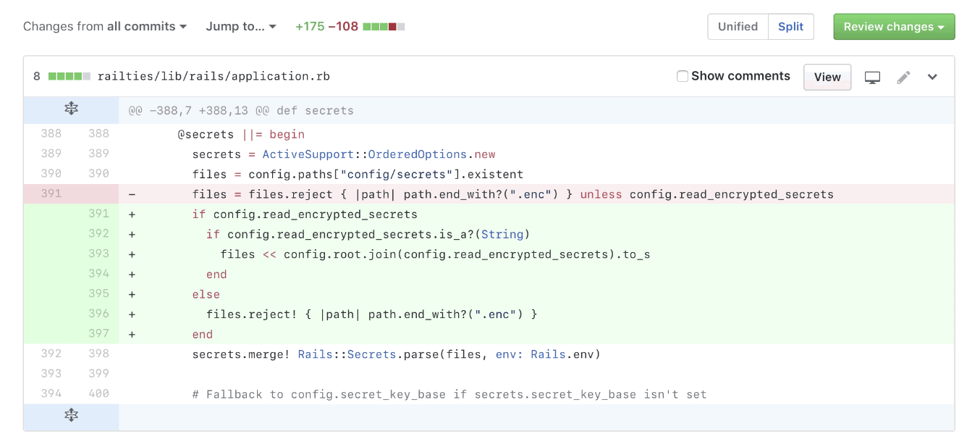Enable the Show comments checkbox
980x442 pixels.
coord(683,76)
